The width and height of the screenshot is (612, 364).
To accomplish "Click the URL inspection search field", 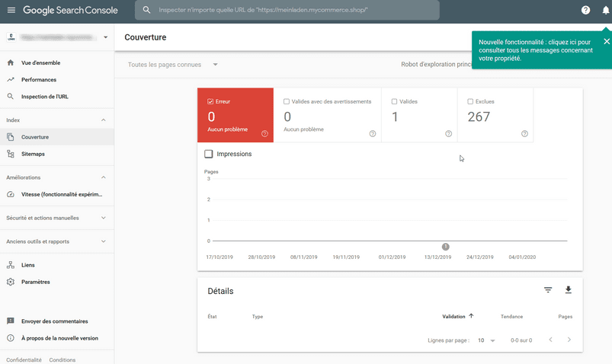I will 287,10.
